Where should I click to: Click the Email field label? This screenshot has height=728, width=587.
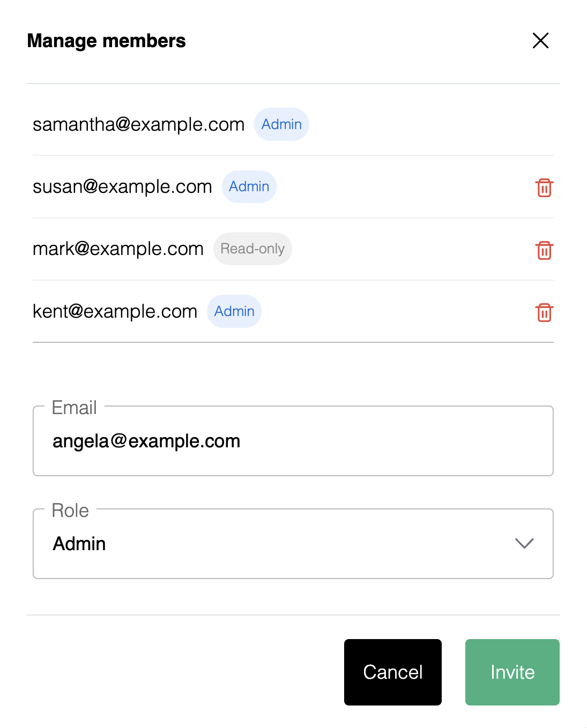[x=74, y=408]
